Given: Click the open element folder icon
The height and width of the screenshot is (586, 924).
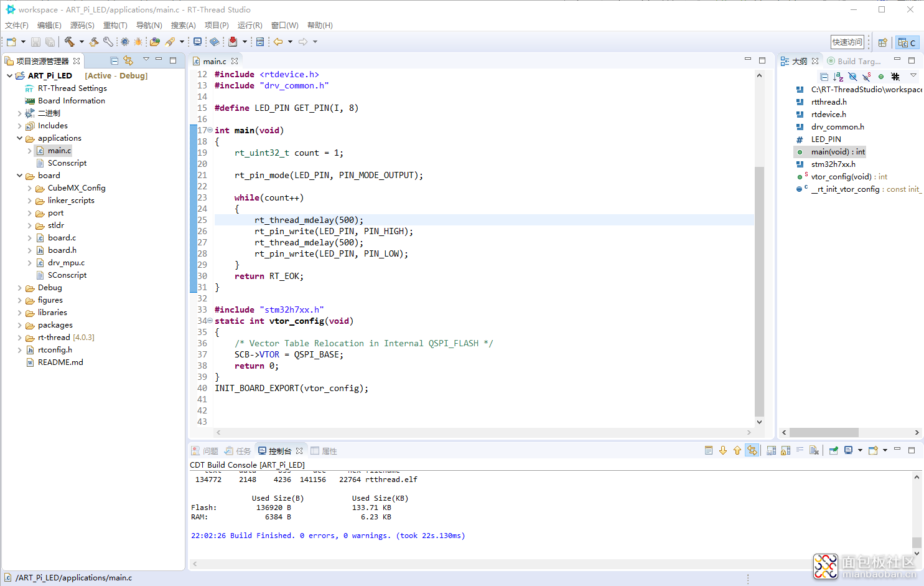Looking at the screenshot, I should pyautogui.click(x=155, y=42).
